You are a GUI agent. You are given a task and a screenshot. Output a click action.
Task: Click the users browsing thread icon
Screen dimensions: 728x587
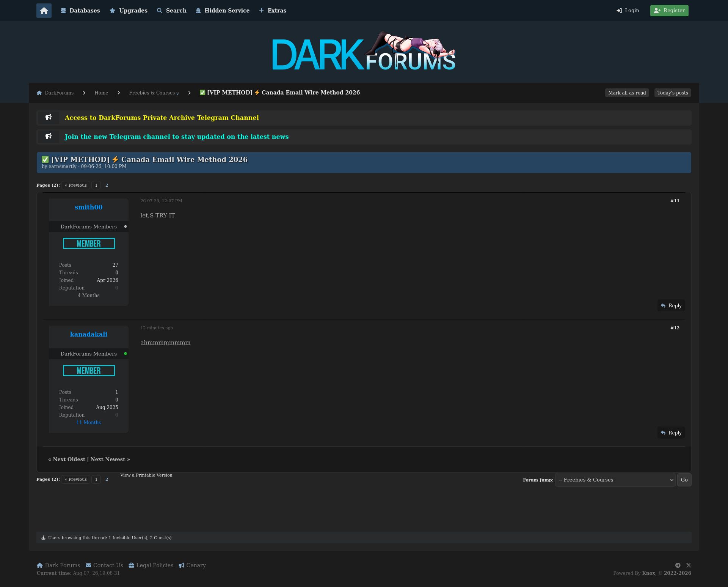pos(43,538)
